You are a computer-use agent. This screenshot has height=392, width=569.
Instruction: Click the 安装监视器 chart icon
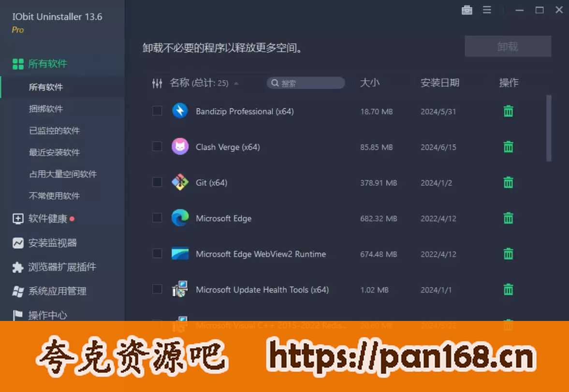point(18,243)
